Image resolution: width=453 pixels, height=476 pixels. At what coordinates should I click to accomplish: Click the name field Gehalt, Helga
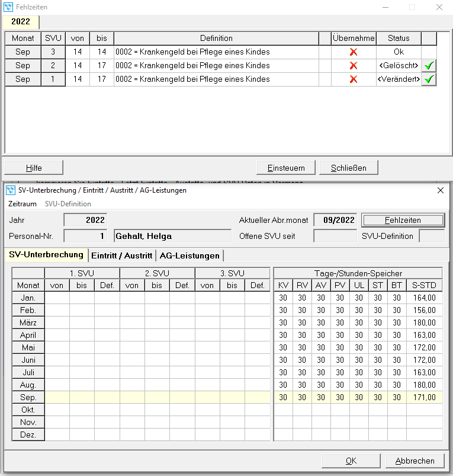tap(172, 236)
